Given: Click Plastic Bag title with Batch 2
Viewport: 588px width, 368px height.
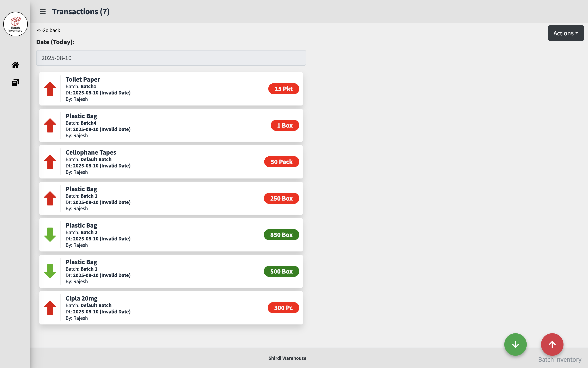Looking at the screenshot, I should pyautogui.click(x=81, y=225).
